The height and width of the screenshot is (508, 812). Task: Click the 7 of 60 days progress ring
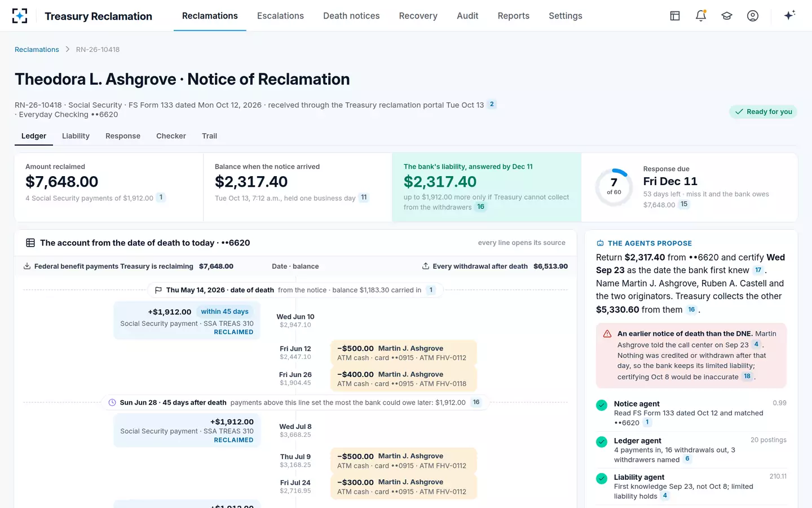click(x=614, y=187)
